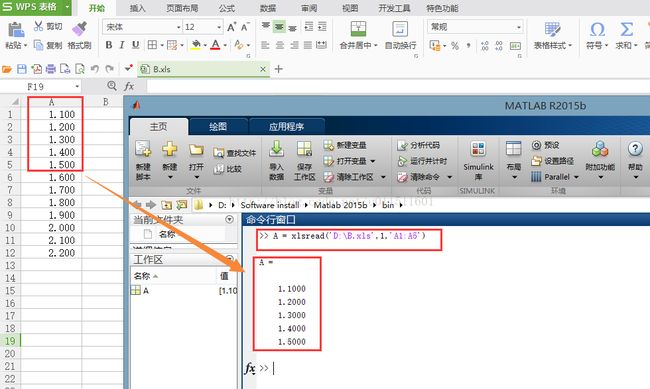Click the Wrap Text icon

tap(400, 29)
